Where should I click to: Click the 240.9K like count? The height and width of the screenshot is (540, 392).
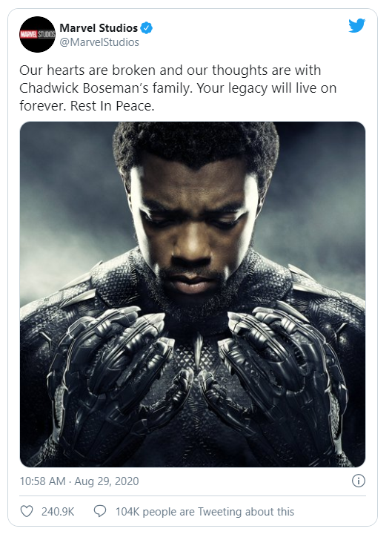58,512
